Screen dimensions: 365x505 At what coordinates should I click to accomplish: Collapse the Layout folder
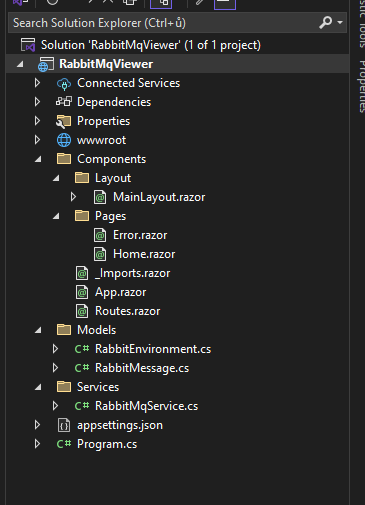click(x=56, y=178)
